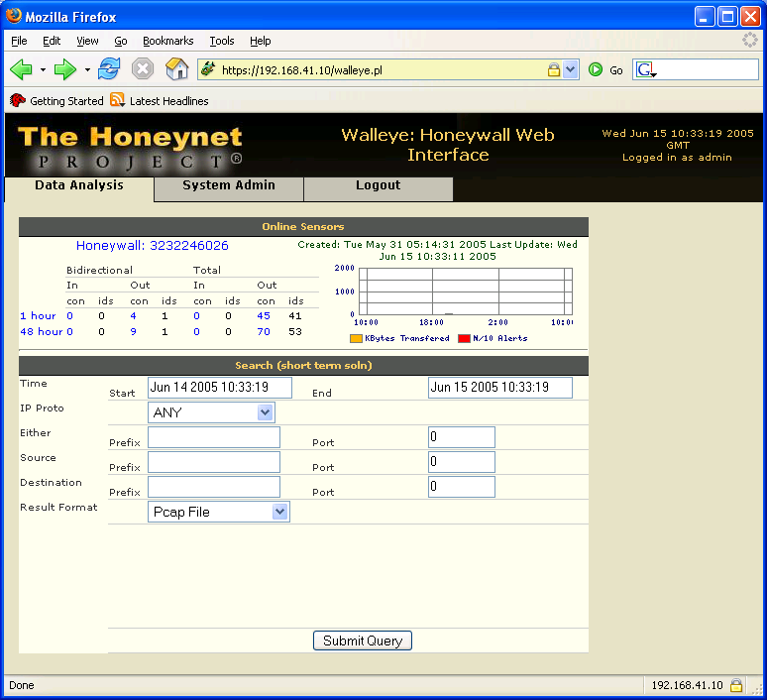
Task: Go back with the green Back arrow
Action: pos(21,70)
